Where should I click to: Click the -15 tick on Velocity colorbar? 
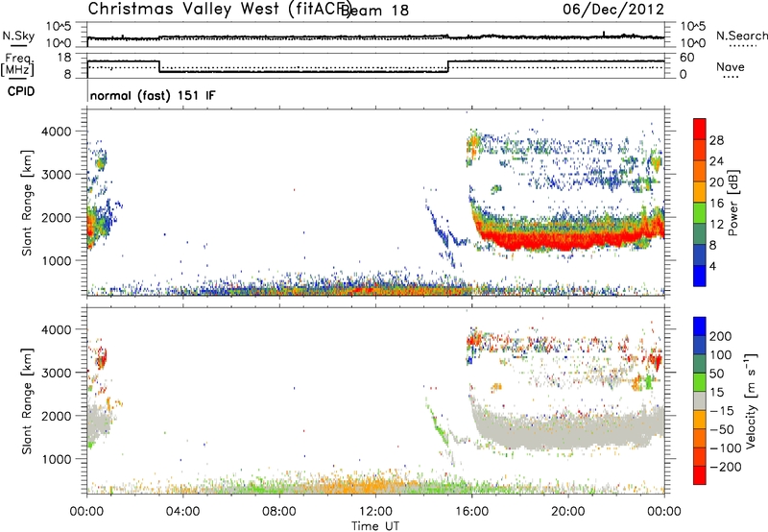coord(722,411)
